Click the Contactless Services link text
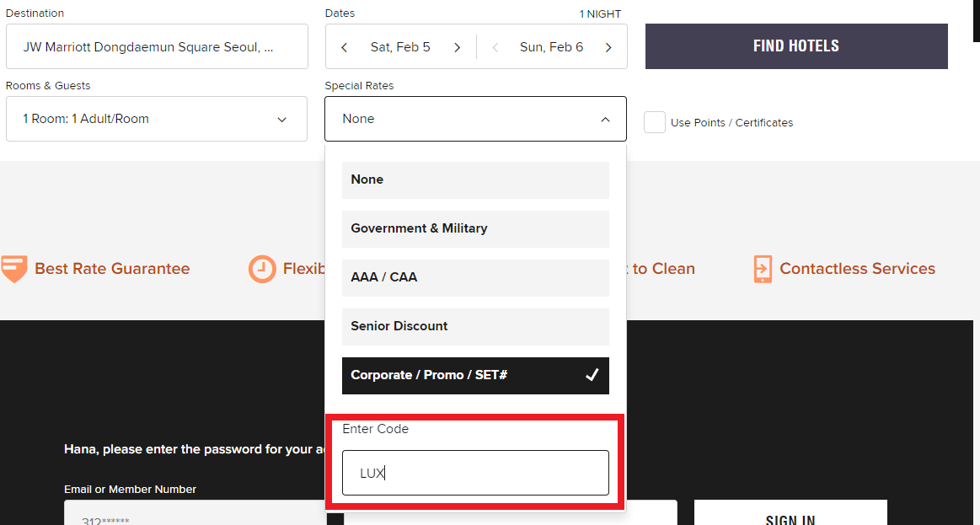980x525 pixels. [858, 269]
